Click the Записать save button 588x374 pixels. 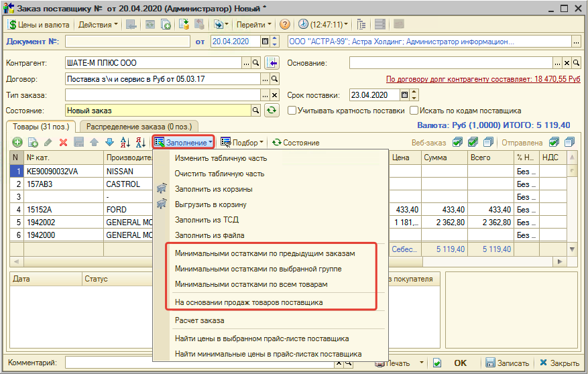508,363
